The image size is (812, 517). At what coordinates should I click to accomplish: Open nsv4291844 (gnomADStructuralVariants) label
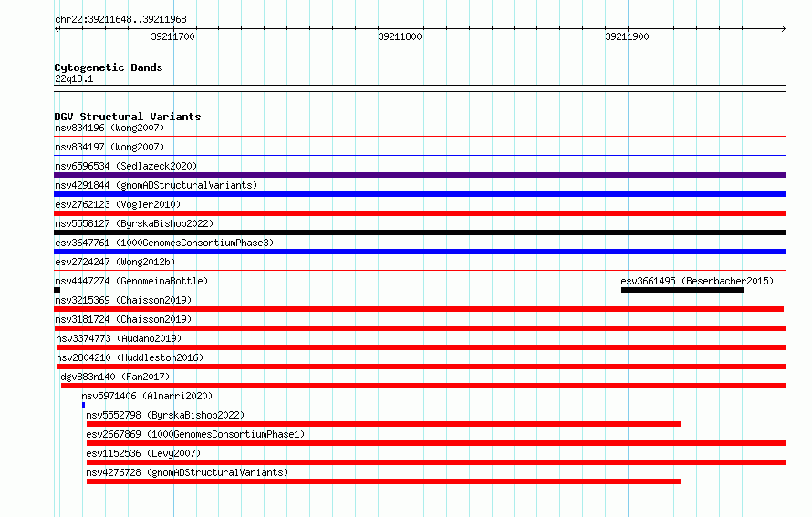tap(156, 185)
